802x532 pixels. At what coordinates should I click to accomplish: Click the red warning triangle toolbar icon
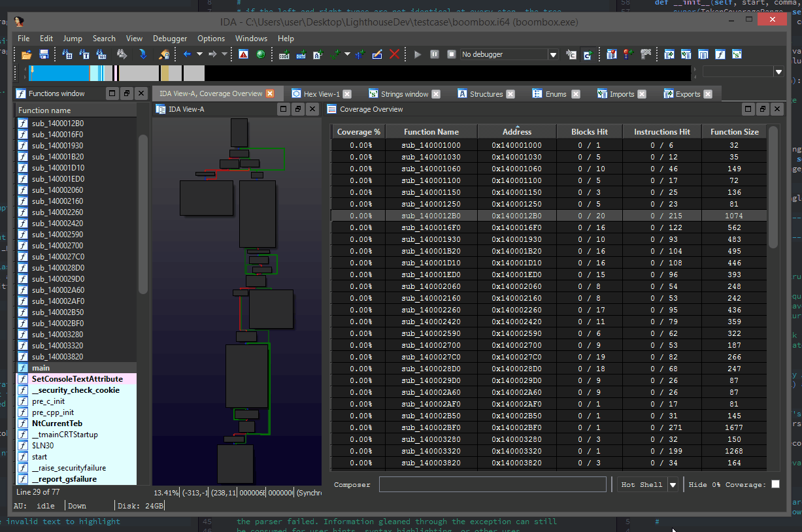(243, 54)
